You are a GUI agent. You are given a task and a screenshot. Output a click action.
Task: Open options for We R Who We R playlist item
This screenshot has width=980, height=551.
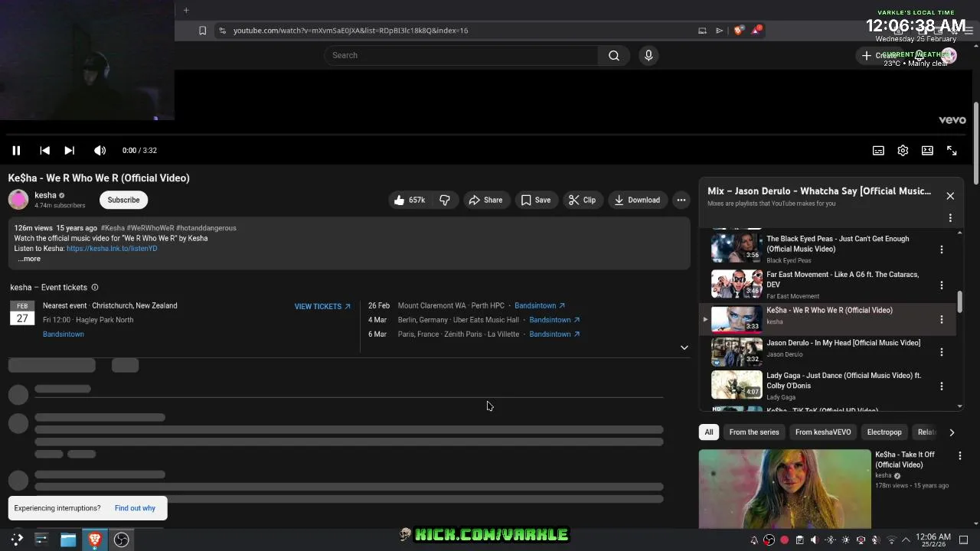942,320
